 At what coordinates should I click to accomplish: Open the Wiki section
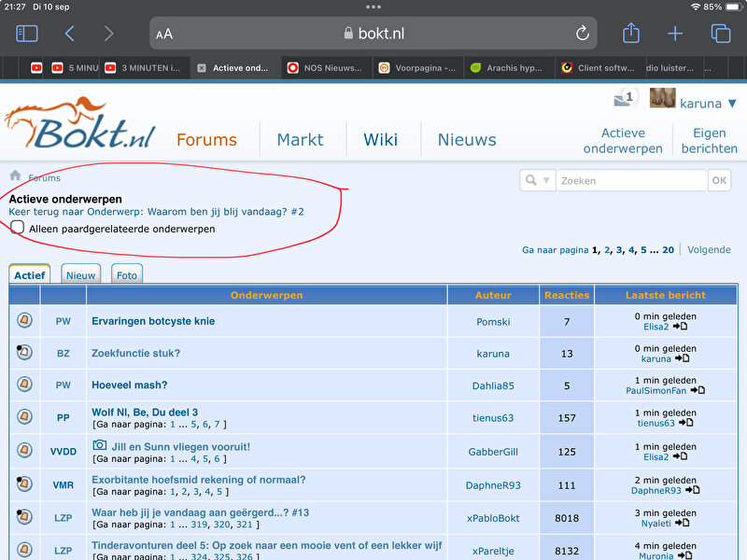(x=380, y=139)
